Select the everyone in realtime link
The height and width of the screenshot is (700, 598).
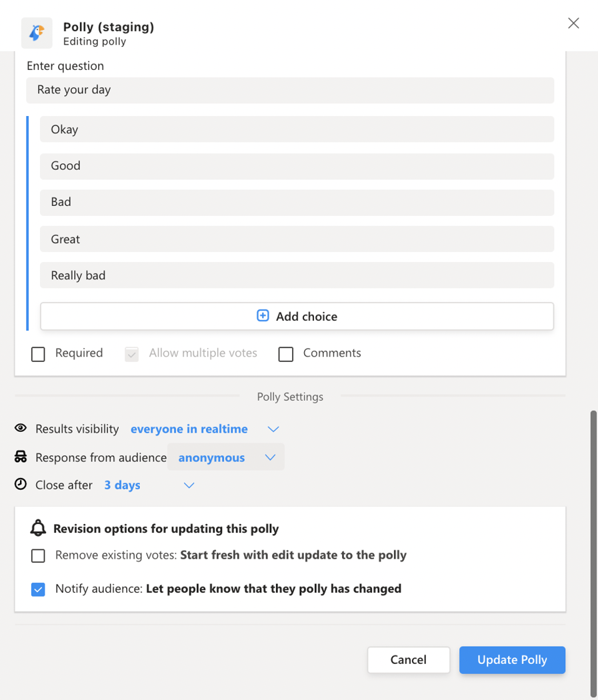(189, 429)
